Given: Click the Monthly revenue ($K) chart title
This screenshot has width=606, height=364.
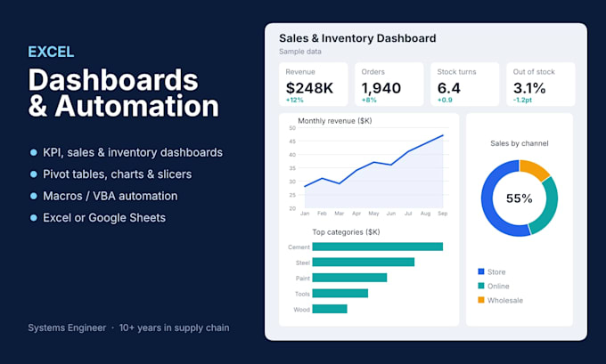Looking at the screenshot, I should (335, 121).
